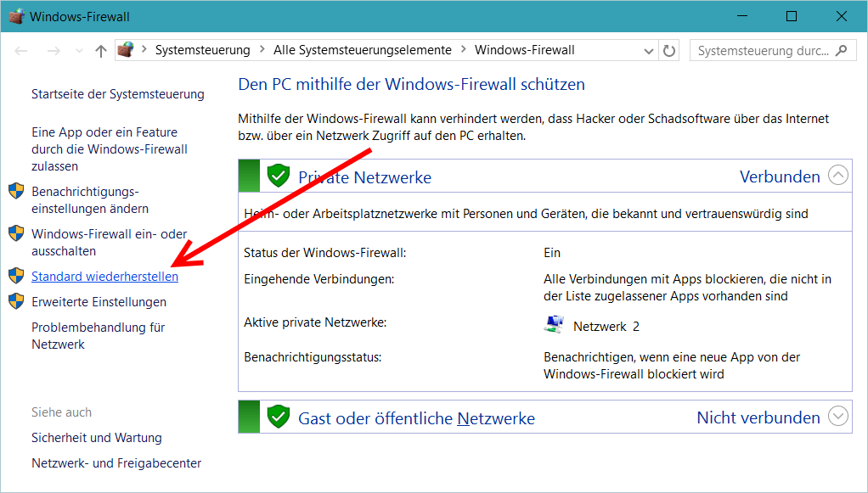This screenshot has height=493, width=868.
Task: Expand the Gast oder öffentliche Netzwerke section
Action: [838, 416]
